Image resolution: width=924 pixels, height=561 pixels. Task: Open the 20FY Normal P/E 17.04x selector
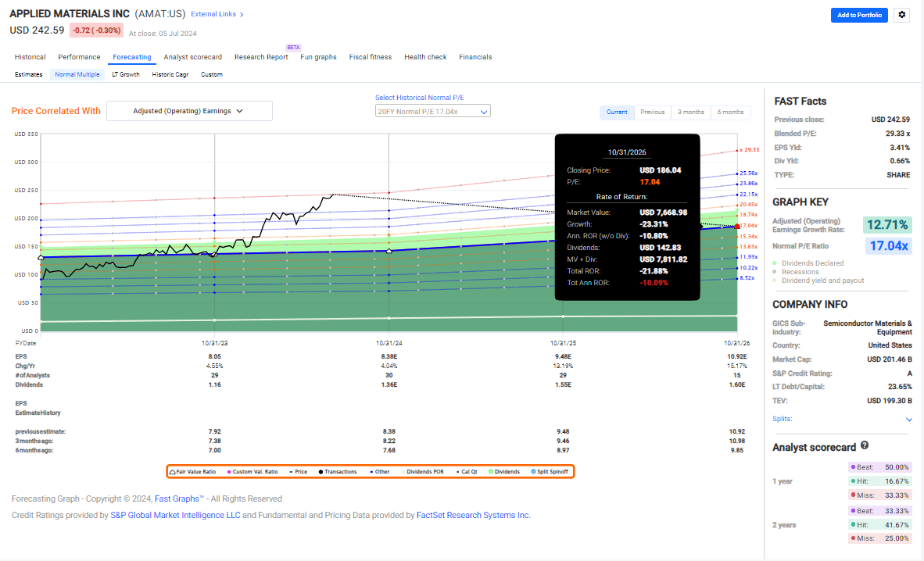432,111
